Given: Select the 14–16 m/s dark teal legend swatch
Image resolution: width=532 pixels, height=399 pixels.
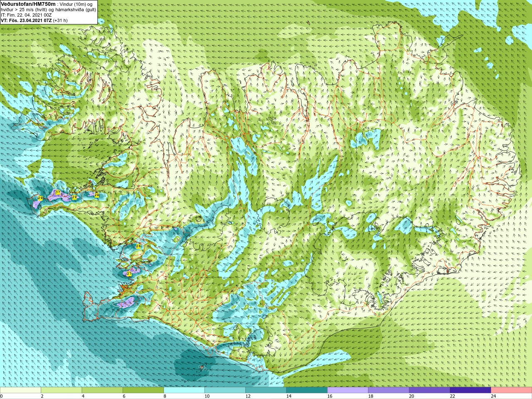Looking at the screenshot, I should click(307, 390).
